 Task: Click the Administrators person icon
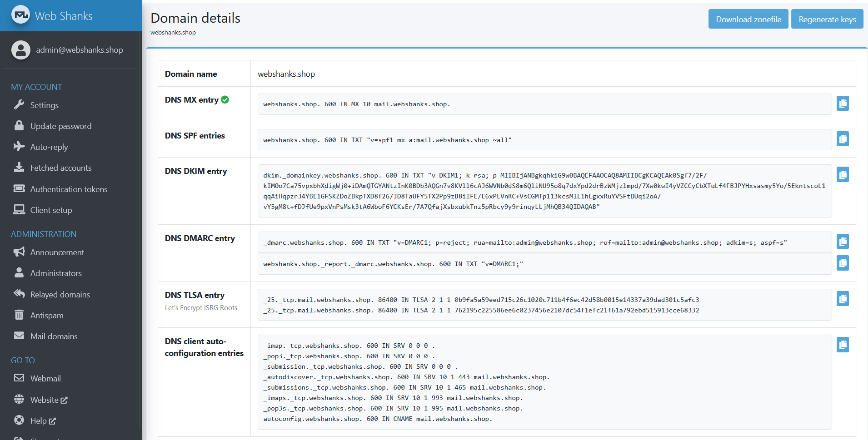pos(19,273)
